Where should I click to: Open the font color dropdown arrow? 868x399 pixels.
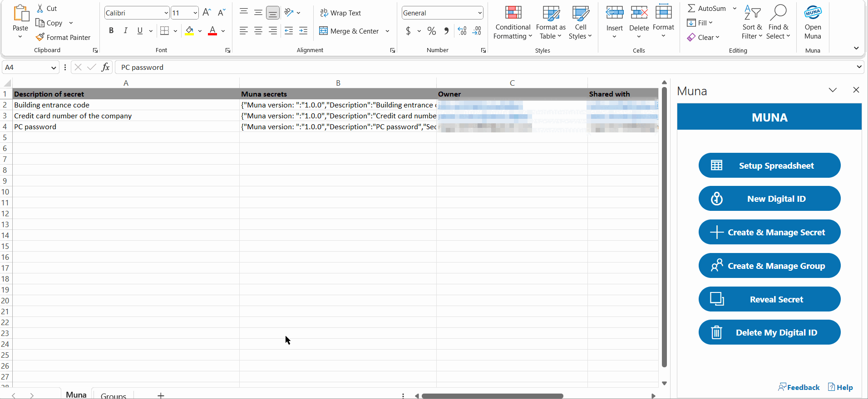tap(223, 31)
